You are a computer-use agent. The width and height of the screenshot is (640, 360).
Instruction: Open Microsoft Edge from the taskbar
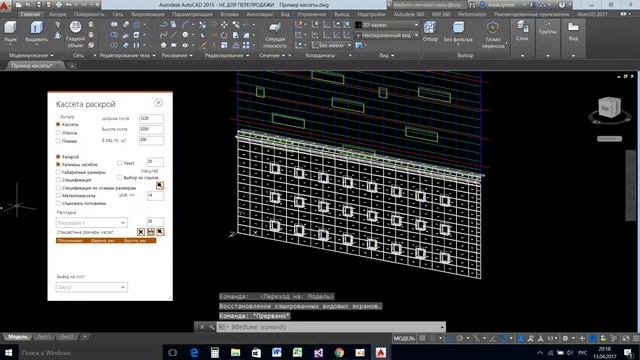(x=194, y=352)
